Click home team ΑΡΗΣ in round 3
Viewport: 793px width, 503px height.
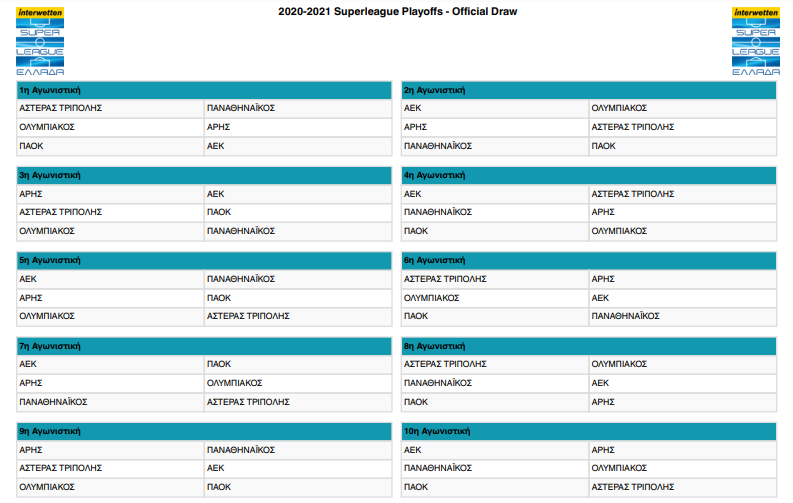pyautogui.click(x=31, y=194)
